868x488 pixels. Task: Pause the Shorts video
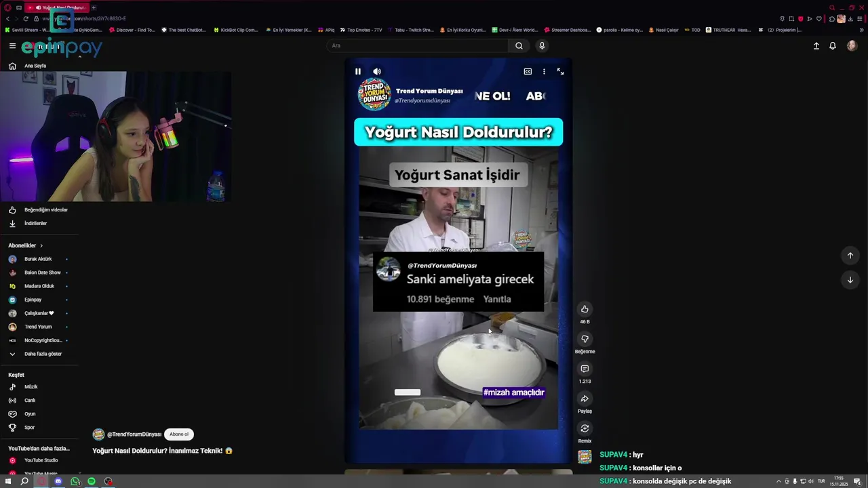tap(358, 71)
